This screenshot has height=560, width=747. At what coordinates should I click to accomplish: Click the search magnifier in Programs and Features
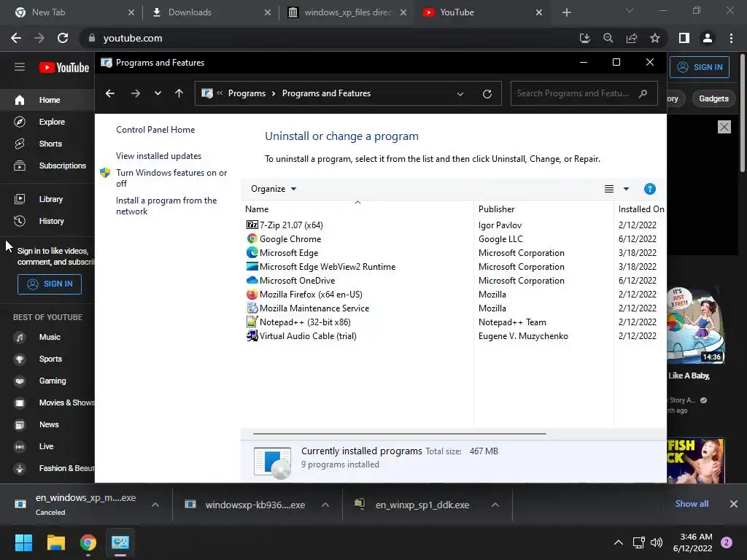point(643,93)
